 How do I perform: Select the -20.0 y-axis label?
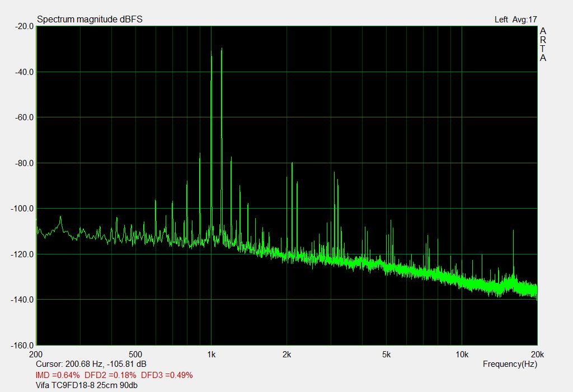(22, 26)
